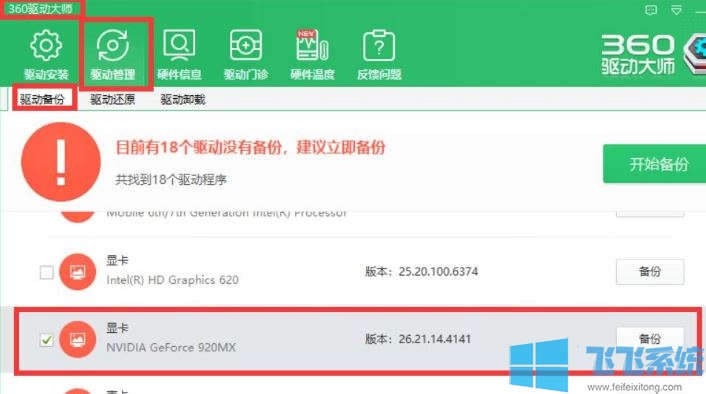Switch to the 驱动还原 tab

[113, 99]
